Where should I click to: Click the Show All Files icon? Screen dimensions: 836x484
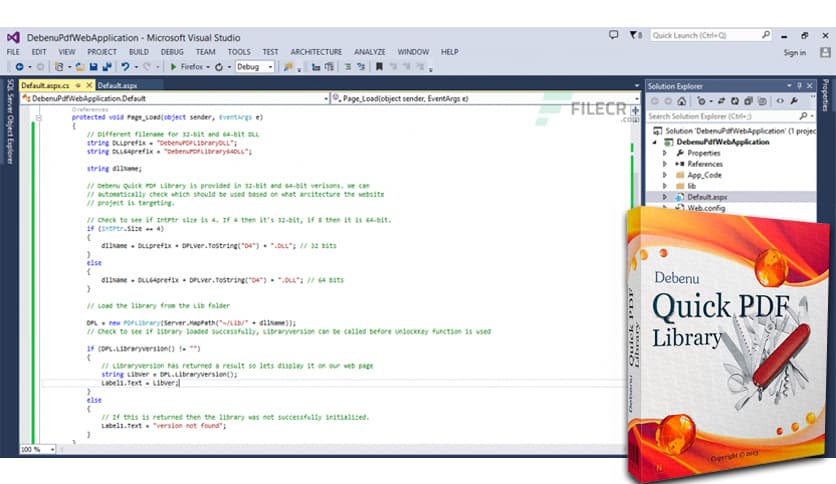click(762, 101)
